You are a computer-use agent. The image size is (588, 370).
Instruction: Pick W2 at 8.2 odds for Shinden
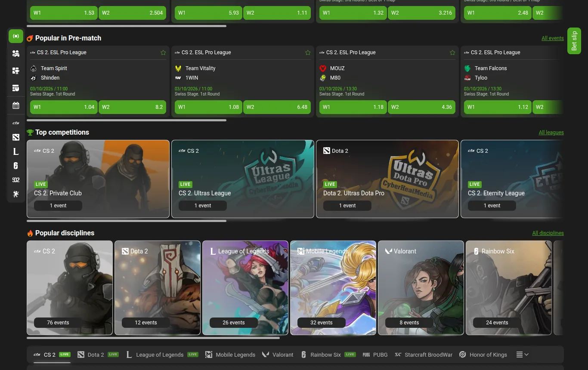132,107
